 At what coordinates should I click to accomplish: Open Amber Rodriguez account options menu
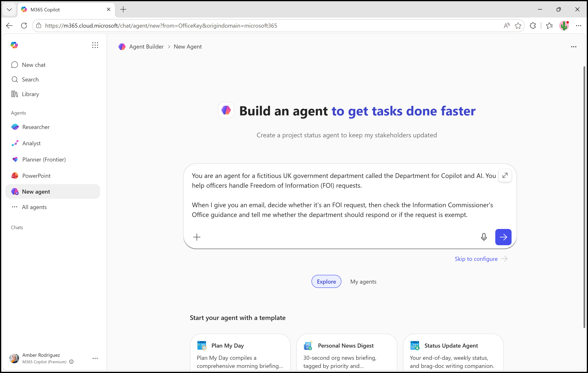tap(95, 358)
